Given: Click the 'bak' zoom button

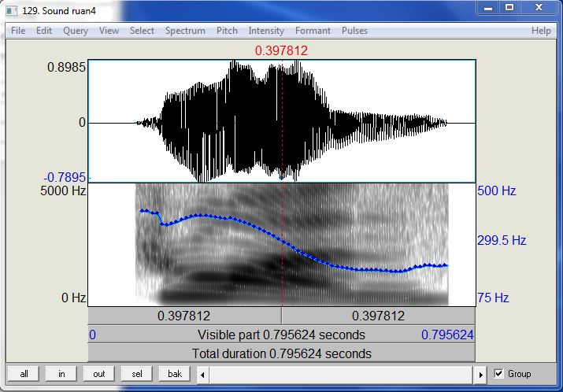Looking at the screenshot, I should (x=175, y=374).
